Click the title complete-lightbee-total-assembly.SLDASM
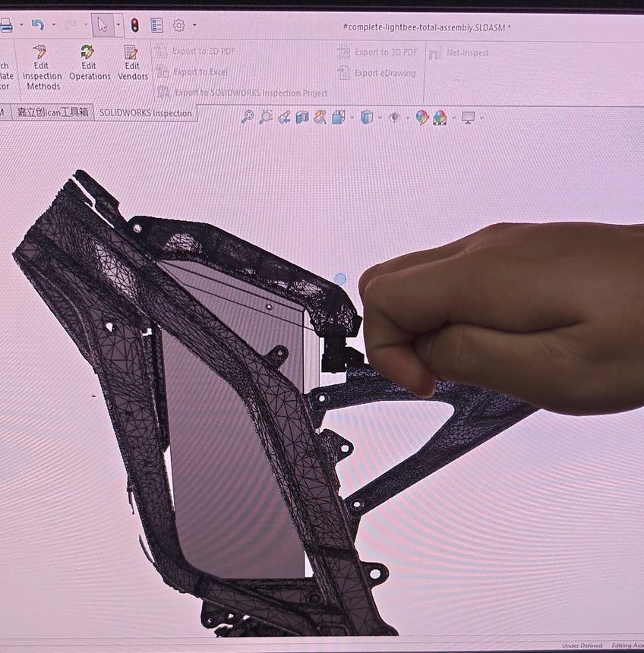644x653 pixels. pos(426,27)
